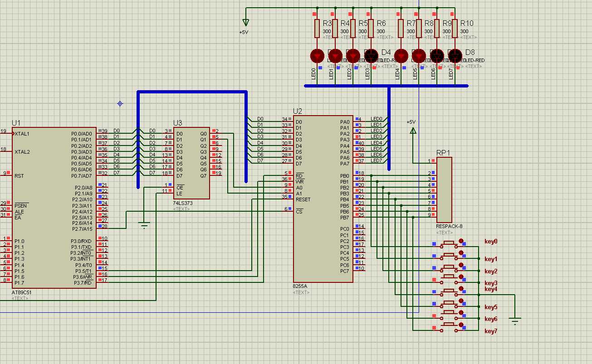592x364 pixels.
Task: Select the 74LS373 latch chip U3
Action: coord(191,163)
